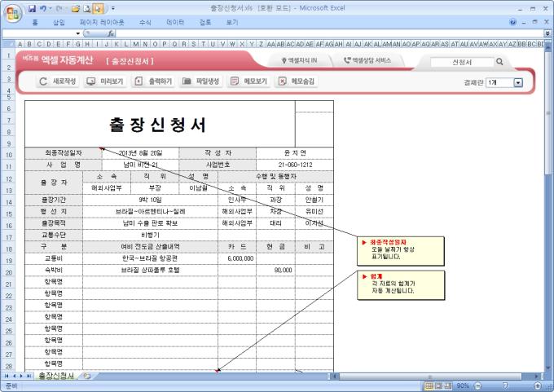Click the 90% zoom level
This screenshot has width=554, height=392.
coord(463,385)
